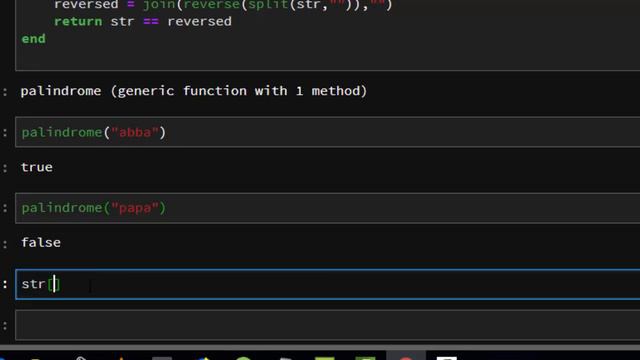Click the function definition cell ending with end

[x=328, y=35]
